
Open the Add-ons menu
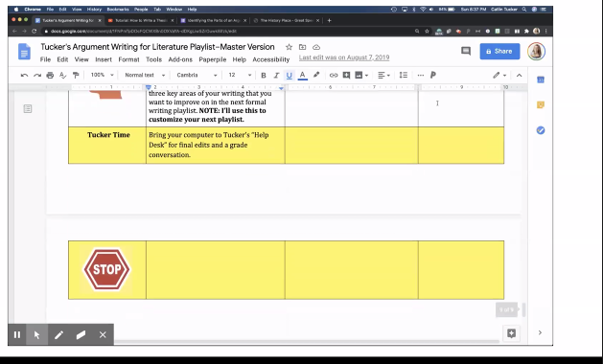[x=180, y=59]
